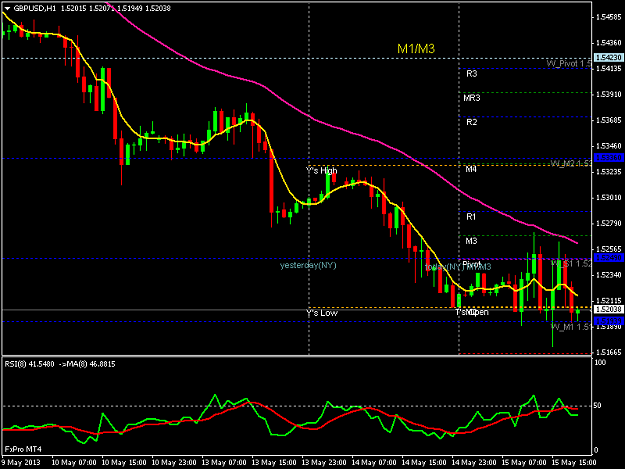
Task: Click the 10 May 23:00 time label
Action: 174,463
